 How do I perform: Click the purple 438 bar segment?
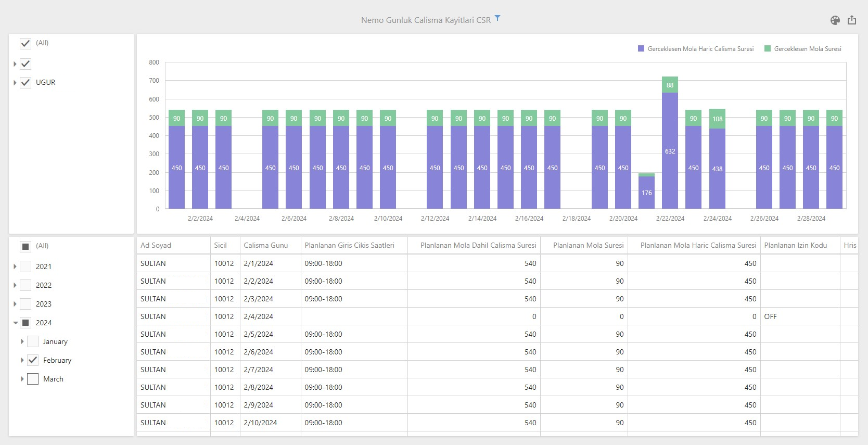[717, 169]
